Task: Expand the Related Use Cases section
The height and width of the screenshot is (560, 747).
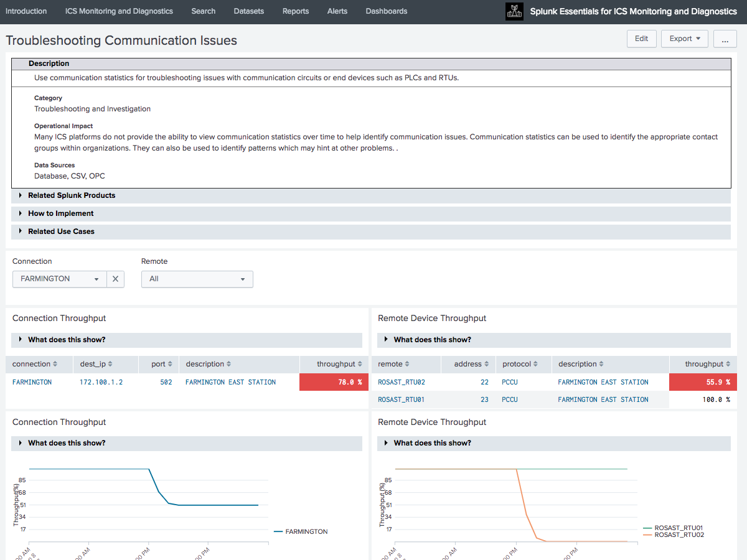Action: (61, 231)
